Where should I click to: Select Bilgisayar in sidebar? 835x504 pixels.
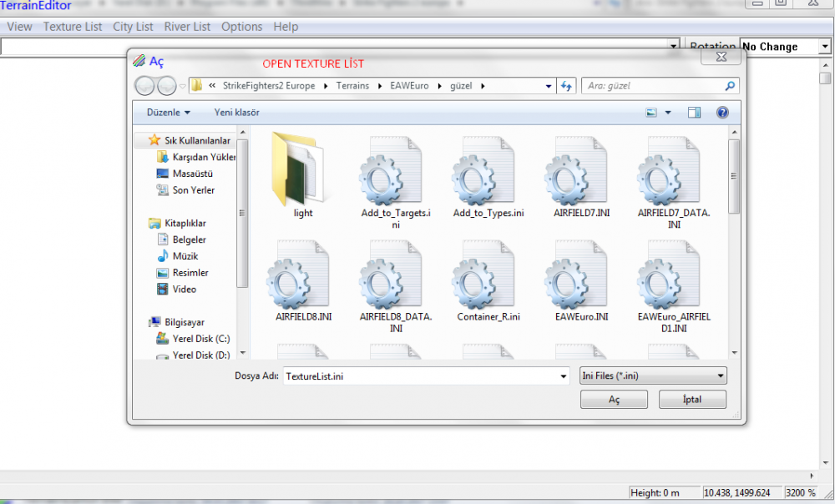pyautogui.click(x=176, y=322)
